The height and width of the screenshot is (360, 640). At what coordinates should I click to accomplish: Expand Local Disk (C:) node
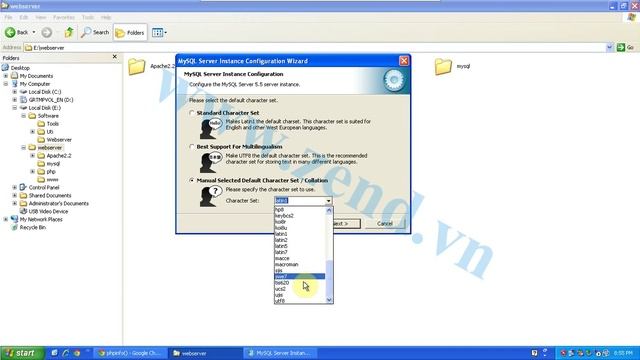click(15, 92)
